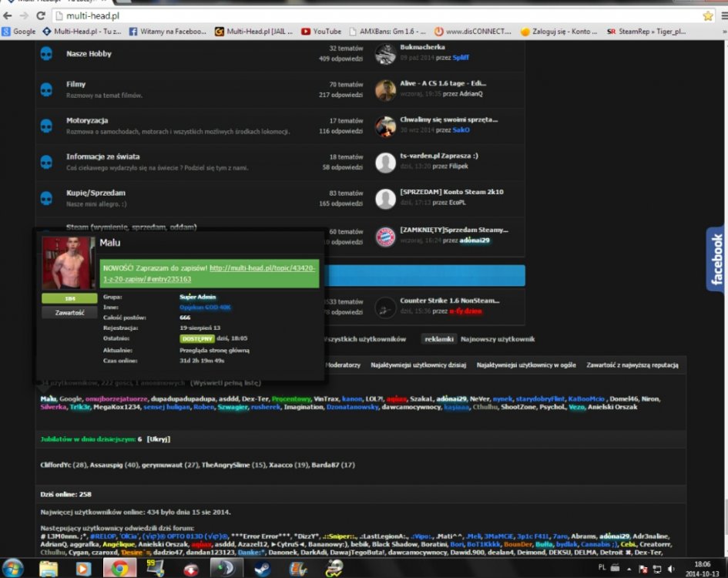Screen dimensions: 728x578
Task: Click the Windows Start orb
Action: (14, 568)
